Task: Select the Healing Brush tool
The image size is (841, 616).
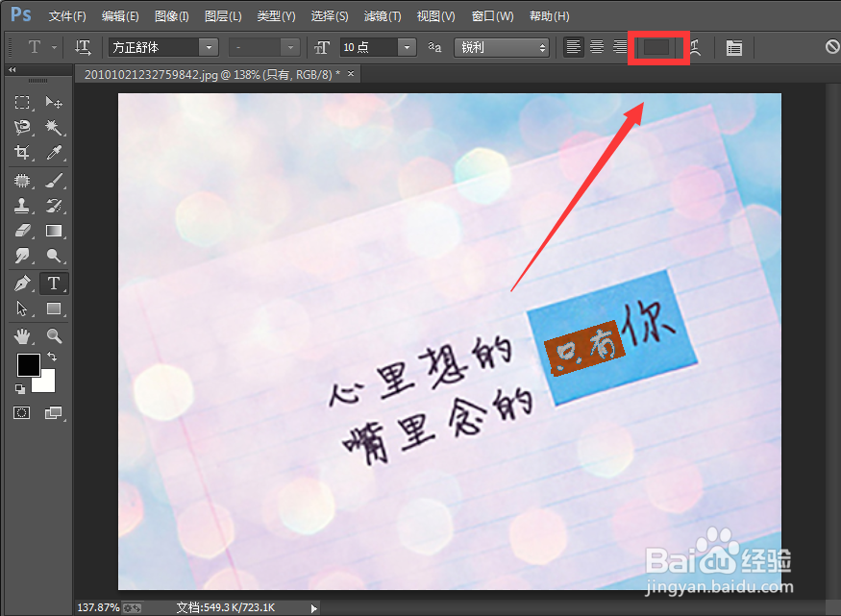Action: click(22, 181)
